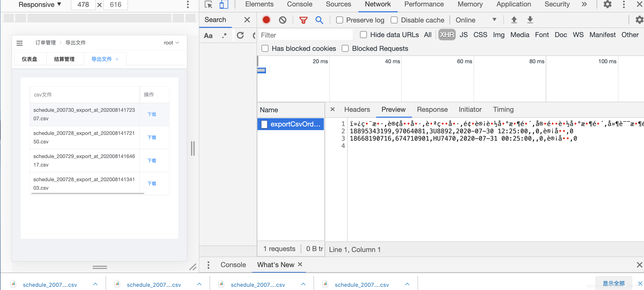Image resolution: width=644 pixels, height=290 pixels.
Task: Open the Online throttling dropdown
Action: pos(475,20)
